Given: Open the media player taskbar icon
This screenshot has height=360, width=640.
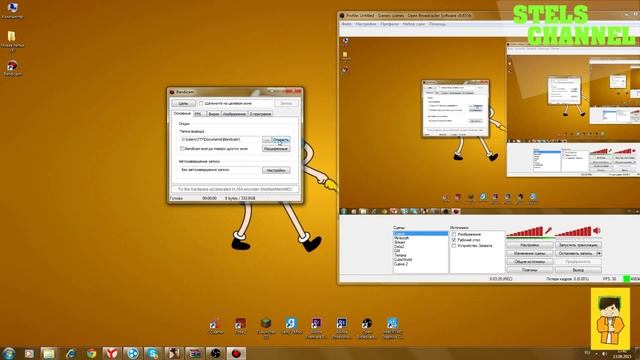Looking at the screenshot, I should pos(29,353).
